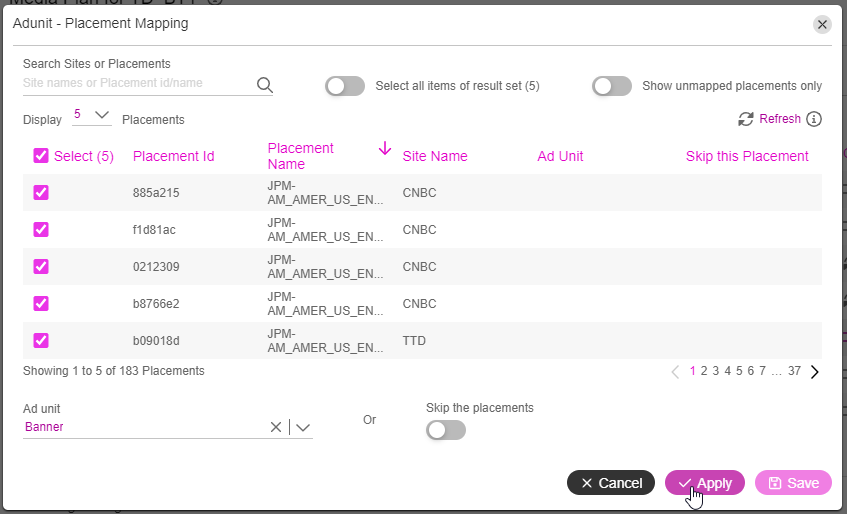The height and width of the screenshot is (514, 847).
Task: Click the sort arrow on Placement Name
Action: point(385,148)
